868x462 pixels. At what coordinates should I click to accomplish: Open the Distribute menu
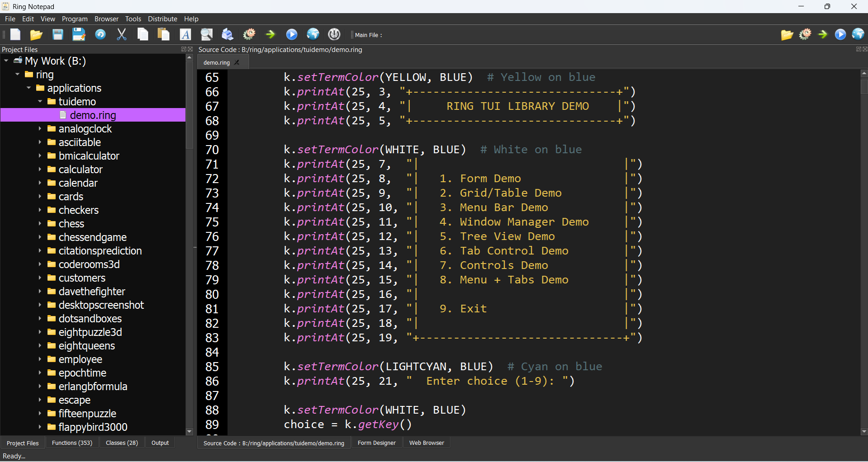click(162, 19)
